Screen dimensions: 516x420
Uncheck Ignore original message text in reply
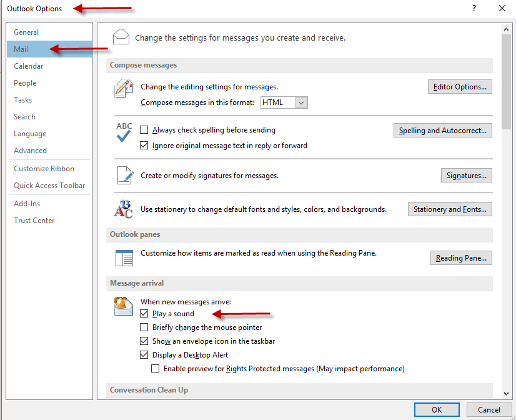pos(144,145)
